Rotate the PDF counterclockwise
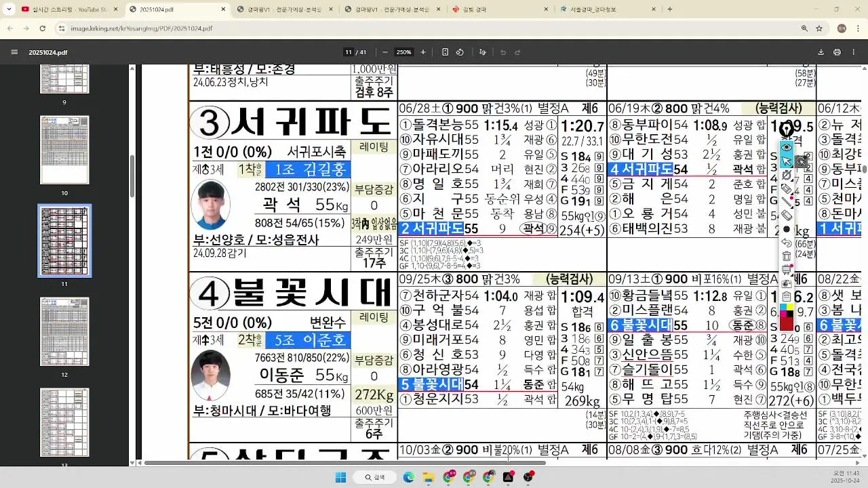 [460, 52]
